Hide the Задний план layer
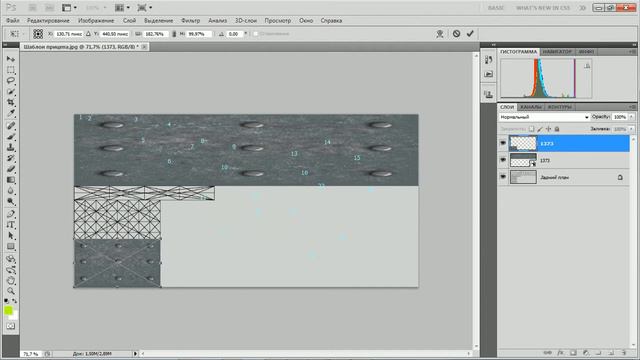The height and width of the screenshot is (360, 640). (503, 177)
